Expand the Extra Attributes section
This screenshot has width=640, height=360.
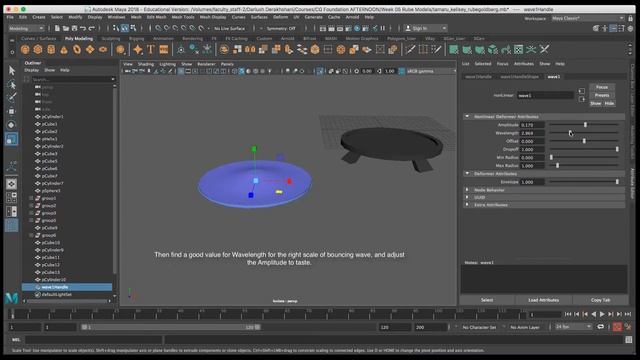click(x=467, y=204)
